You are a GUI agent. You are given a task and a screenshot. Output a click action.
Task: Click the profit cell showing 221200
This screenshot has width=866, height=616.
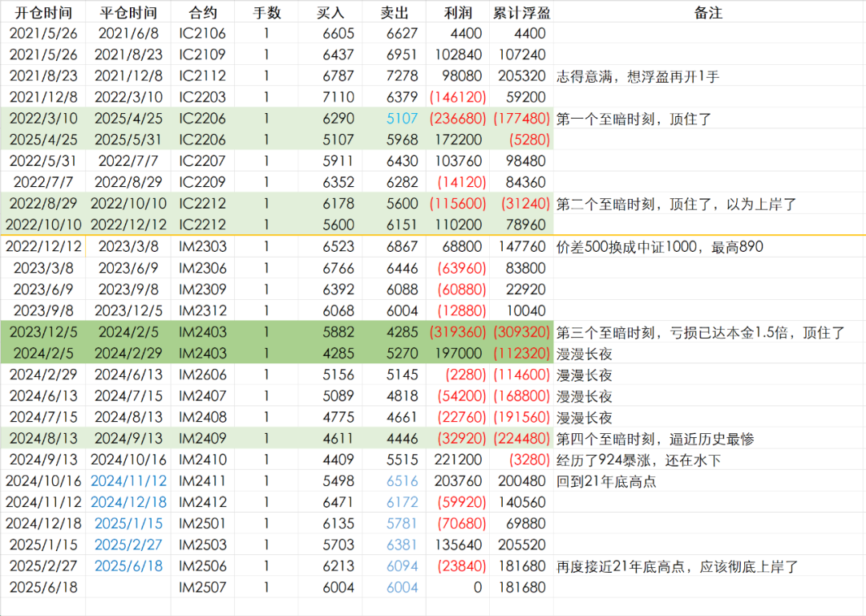tap(458, 460)
